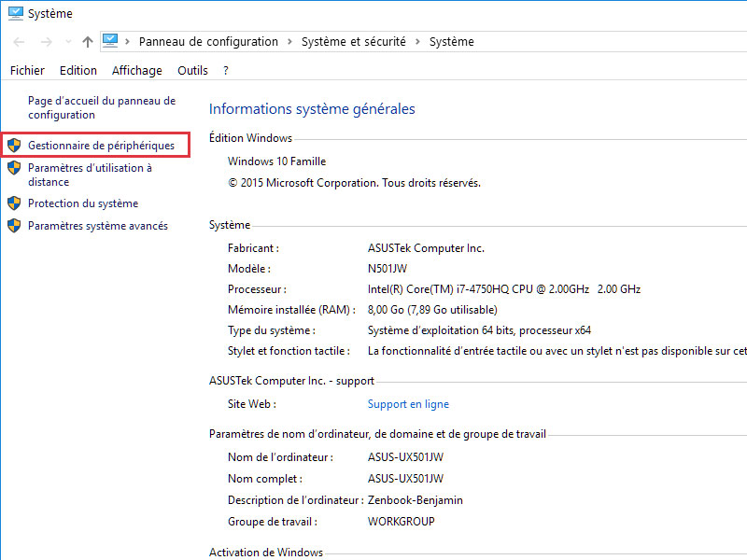The width and height of the screenshot is (747, 560).
Task: Click Nom complet label
Action: click(x=265, y=479)
